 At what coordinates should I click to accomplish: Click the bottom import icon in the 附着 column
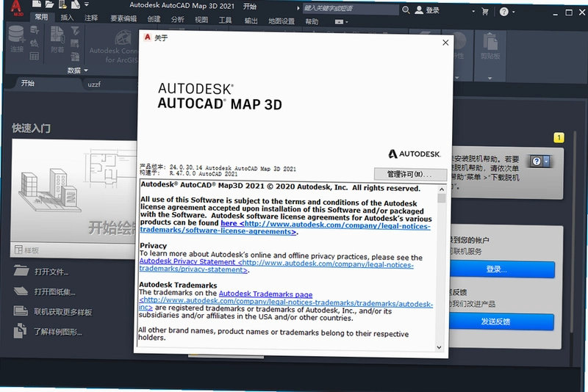(x=75, y=57)
